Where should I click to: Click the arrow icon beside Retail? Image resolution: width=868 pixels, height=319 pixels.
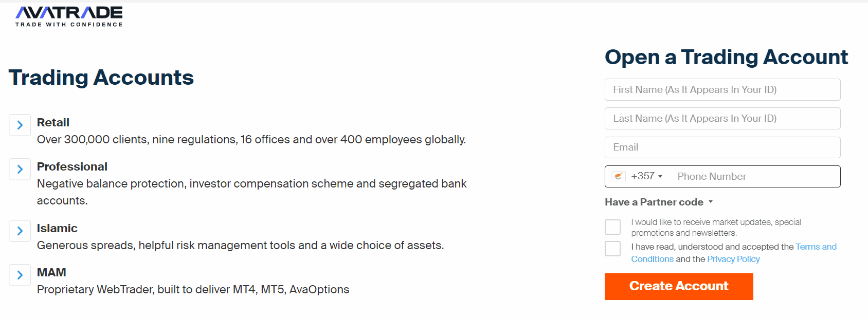[x=19, y=125]
